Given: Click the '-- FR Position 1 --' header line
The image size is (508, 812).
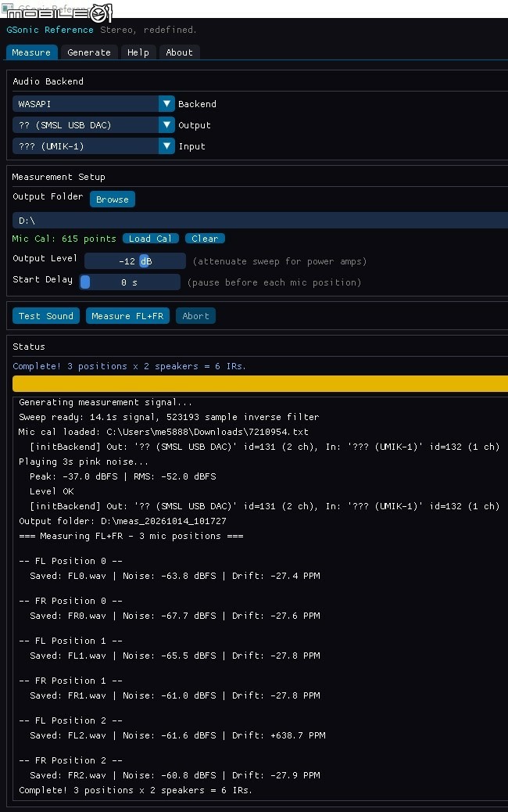Looking at the screenshot, I should point(71,681).
